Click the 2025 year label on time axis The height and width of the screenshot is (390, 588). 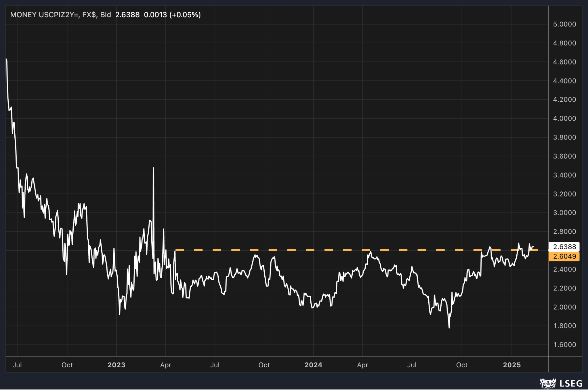point(512,365)
